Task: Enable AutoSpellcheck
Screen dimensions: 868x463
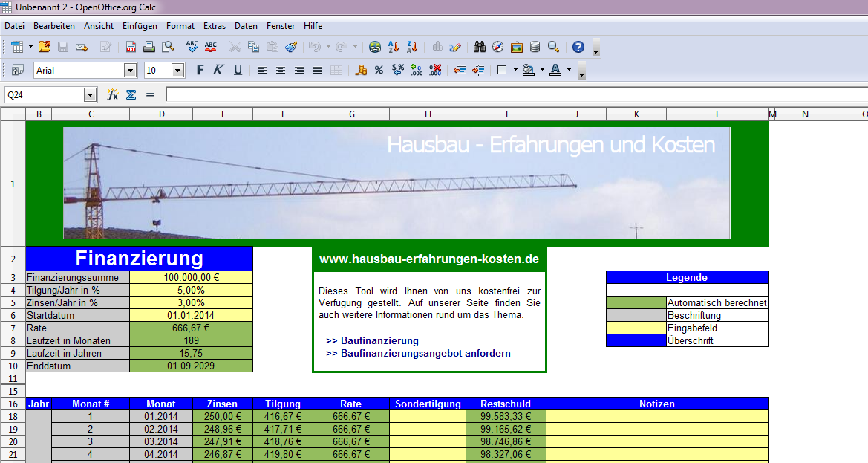Action: pos(212,46)
